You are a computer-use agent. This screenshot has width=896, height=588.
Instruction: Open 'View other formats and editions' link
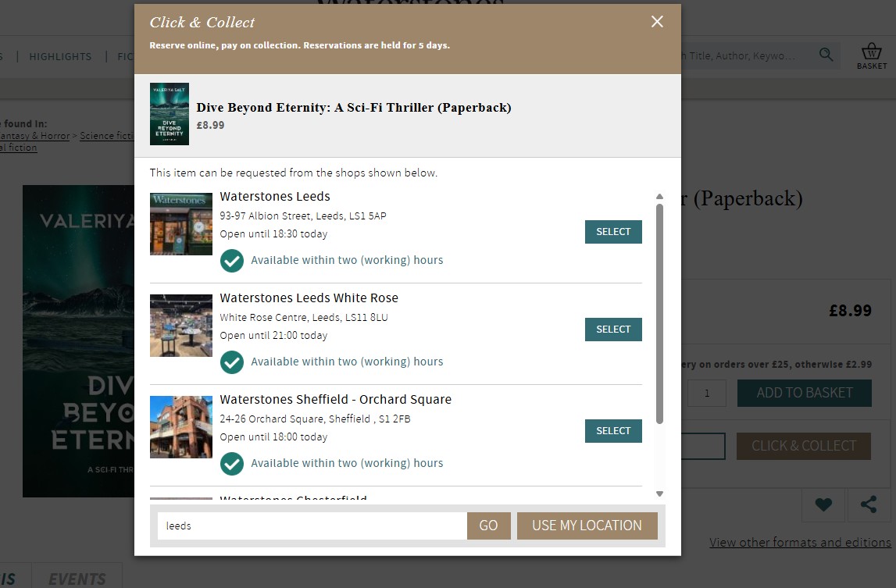(x=800, y=542)
